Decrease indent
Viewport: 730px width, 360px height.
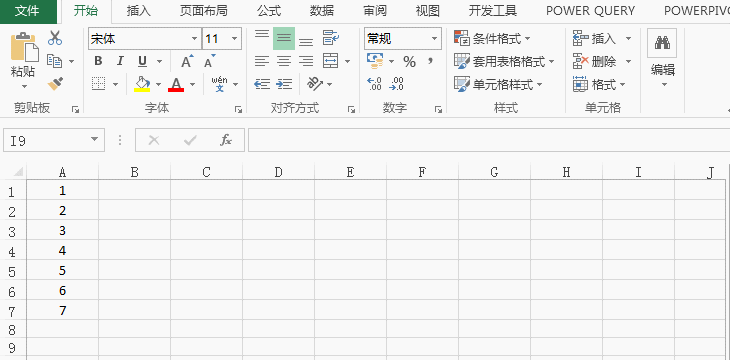(x=262, y=84)
